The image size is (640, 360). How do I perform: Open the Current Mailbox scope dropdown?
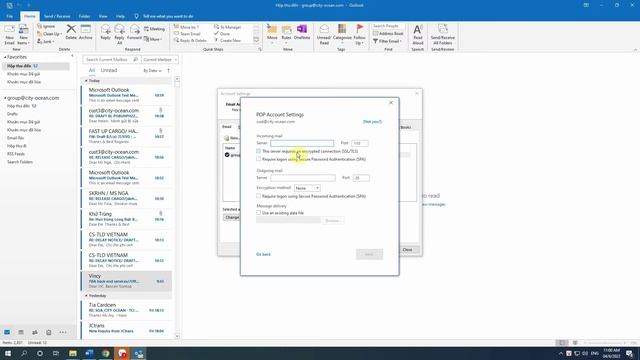(x=160, y=60)
